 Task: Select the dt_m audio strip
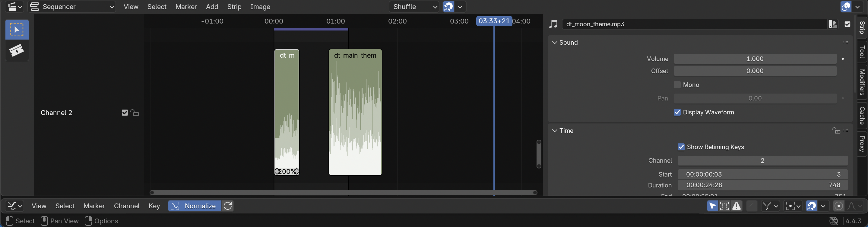pos(287,112)
